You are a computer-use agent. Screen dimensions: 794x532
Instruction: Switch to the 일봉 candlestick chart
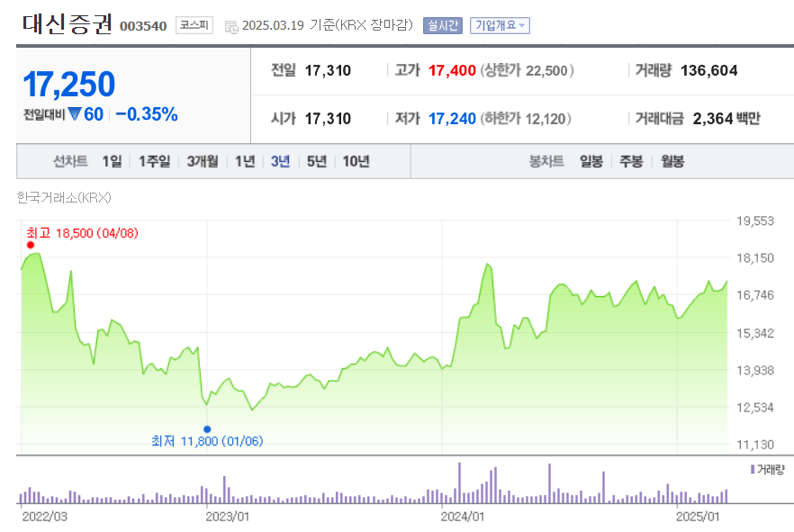591,161
